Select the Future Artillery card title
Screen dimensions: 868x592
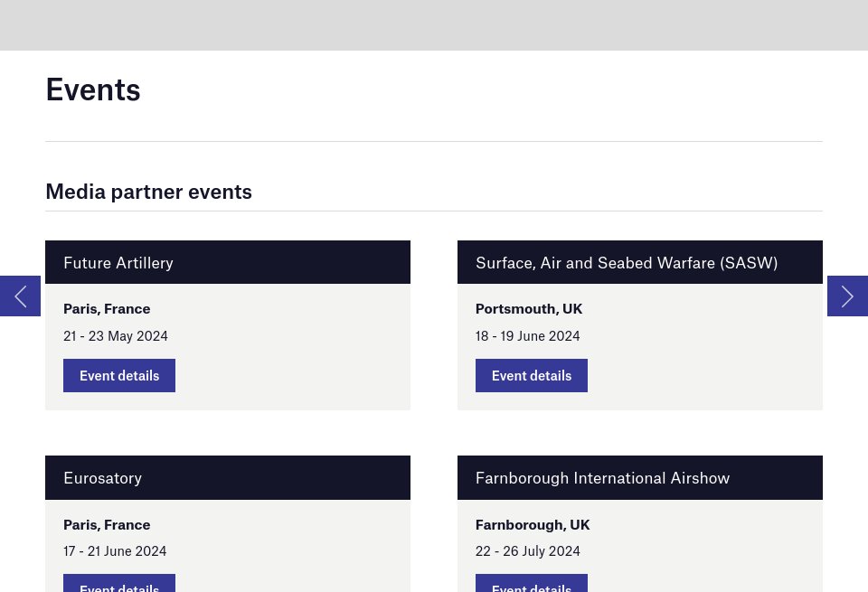point(118,263)
